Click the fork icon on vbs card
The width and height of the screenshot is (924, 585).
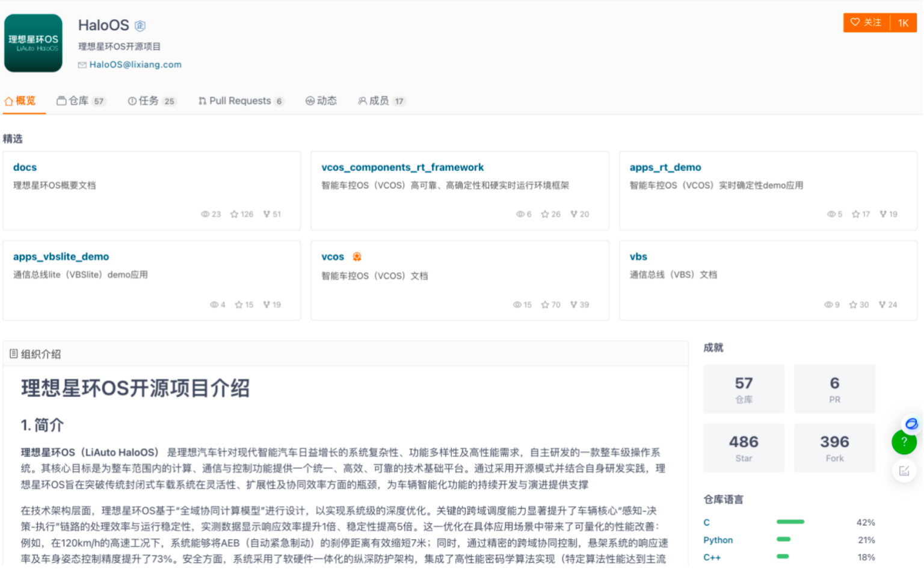click(x=882, y=305)
